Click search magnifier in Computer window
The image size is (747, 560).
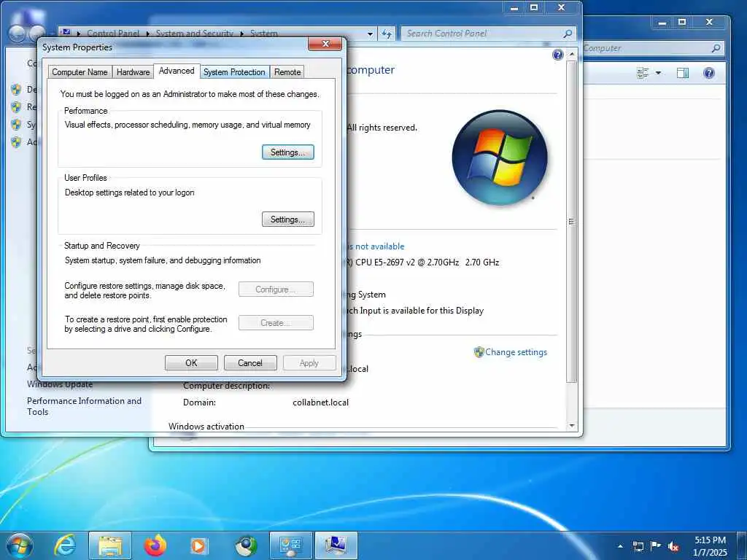pyautogui.click(x=716, y=48)
